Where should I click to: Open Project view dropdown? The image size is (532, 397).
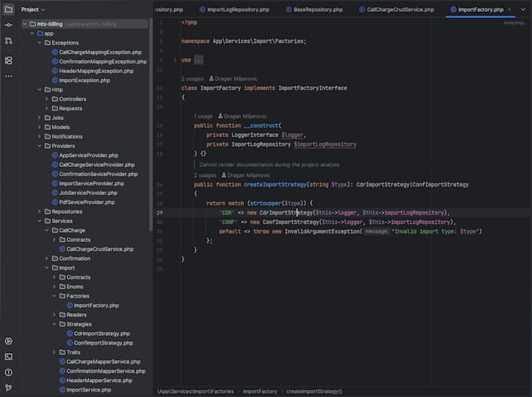33,9
